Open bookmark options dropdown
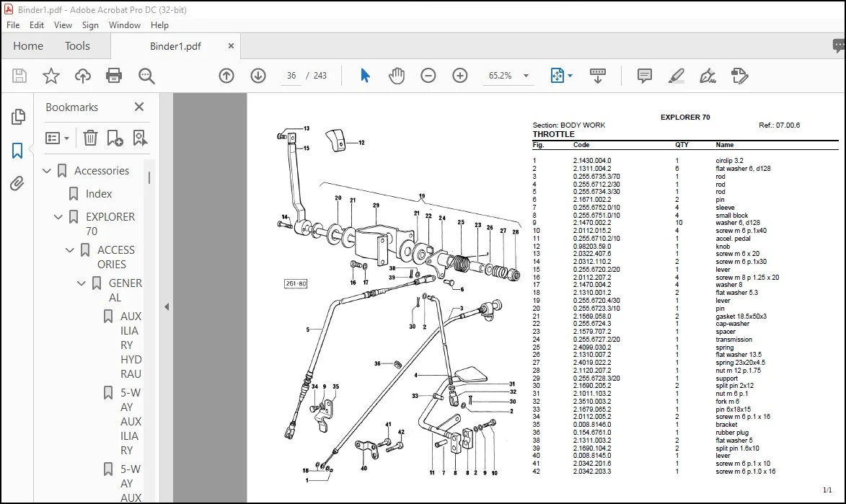The height and width of the screenshot is (504, 846). click(57, 138)
